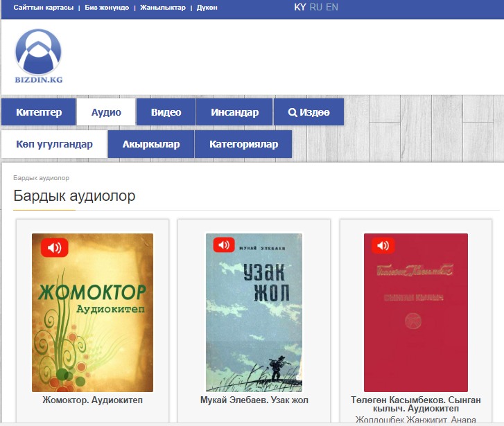504x426 pixels.
Task: Click audio speaker icon on red Сынган кылыч cover
Action: (x=383, y=245)
